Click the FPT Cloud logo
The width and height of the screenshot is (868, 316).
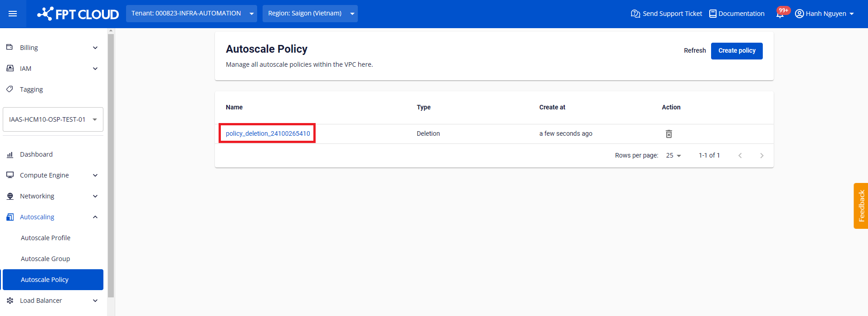tap(78, 14)
